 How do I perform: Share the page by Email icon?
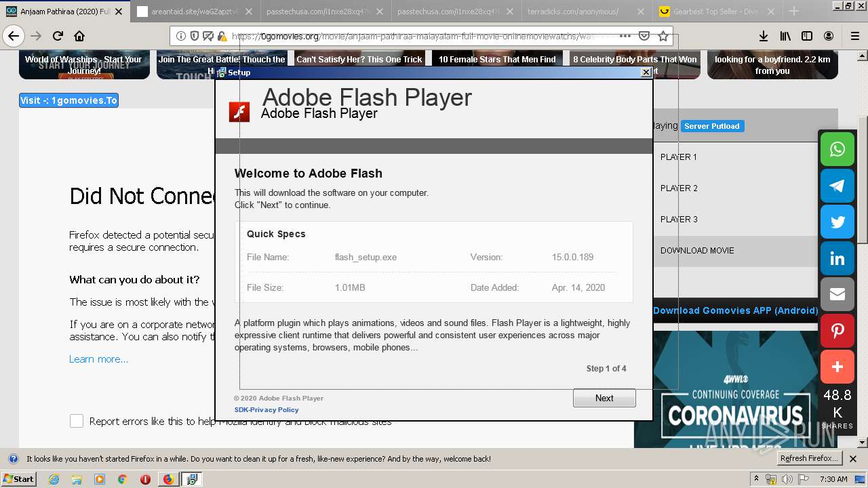coord(837,294)
